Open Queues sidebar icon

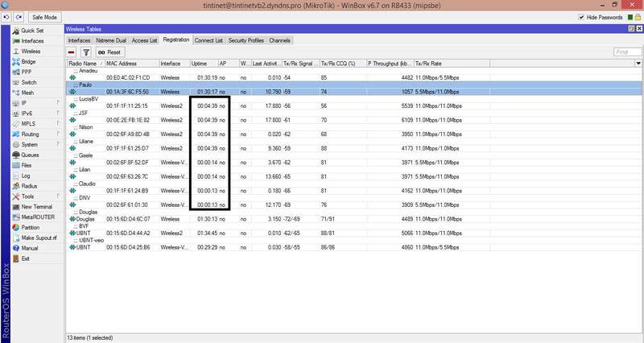(x=16, y=155)
